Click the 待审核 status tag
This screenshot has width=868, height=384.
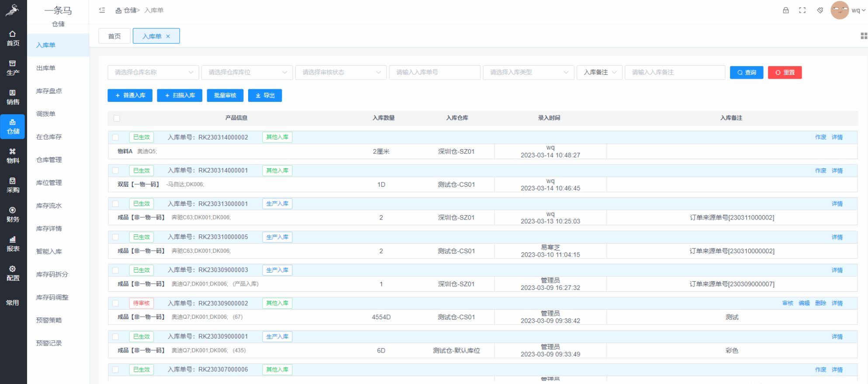142,303
